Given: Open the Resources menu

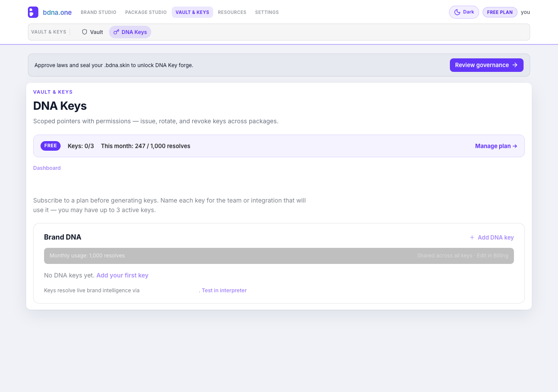Looking at the screenshot, I should coord(232,12).
